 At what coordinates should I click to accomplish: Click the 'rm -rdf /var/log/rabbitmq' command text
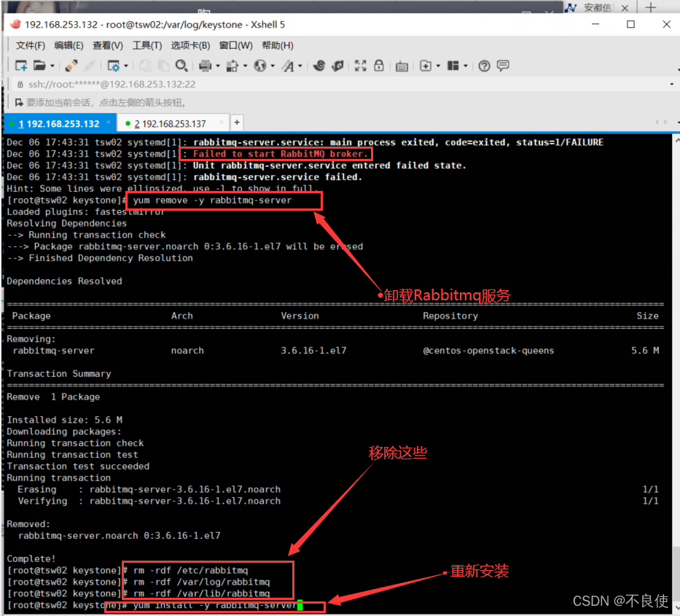coord(201,582)
